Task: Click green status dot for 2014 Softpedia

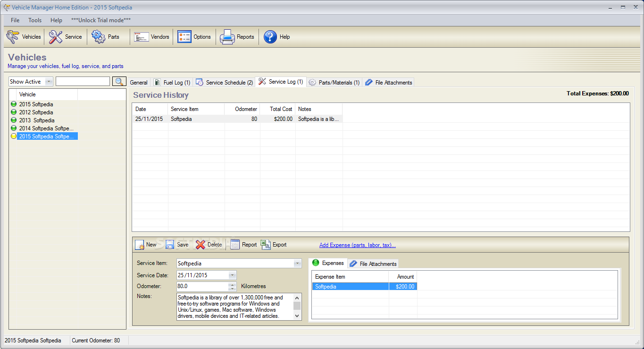Action: [14, 128]
